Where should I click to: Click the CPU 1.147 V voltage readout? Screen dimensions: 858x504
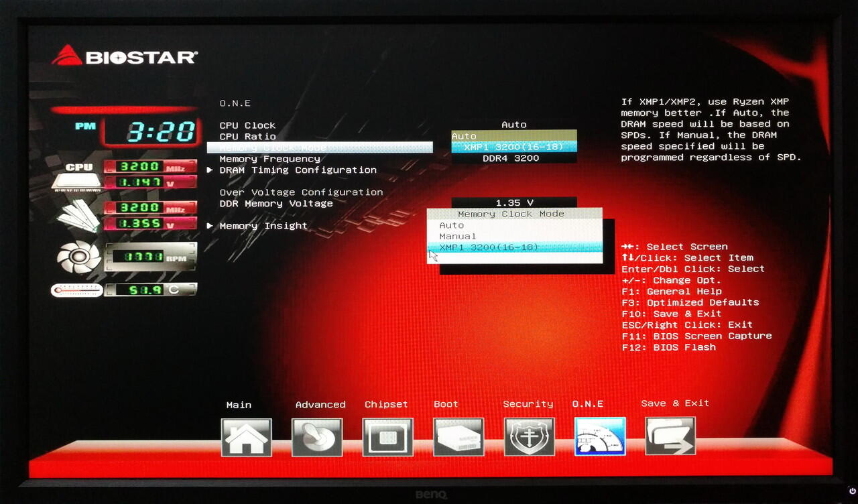pyautogui.click(x=150, y=182)
